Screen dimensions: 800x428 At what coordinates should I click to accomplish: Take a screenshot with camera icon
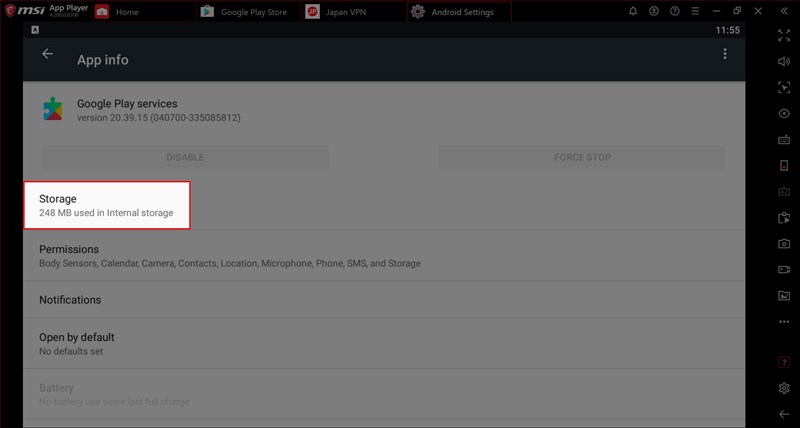point(784,244)
